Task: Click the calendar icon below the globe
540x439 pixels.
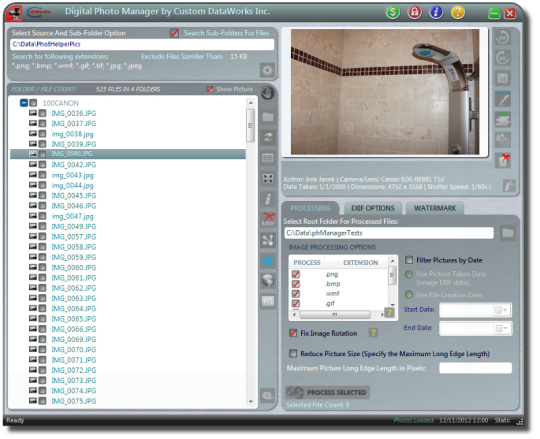Action: 268,301
